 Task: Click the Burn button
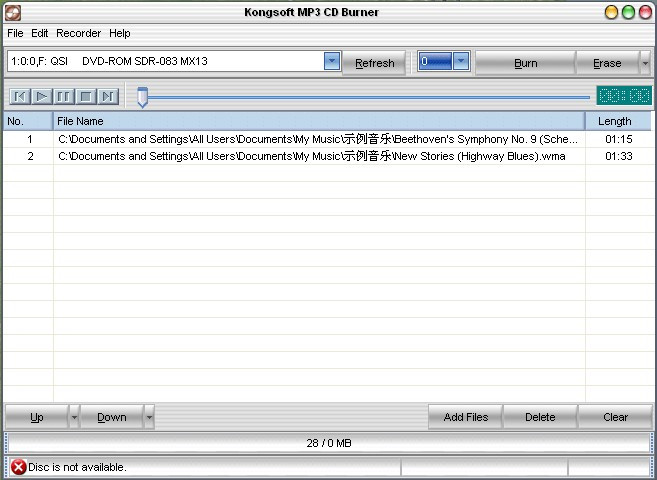click(525, 63)
